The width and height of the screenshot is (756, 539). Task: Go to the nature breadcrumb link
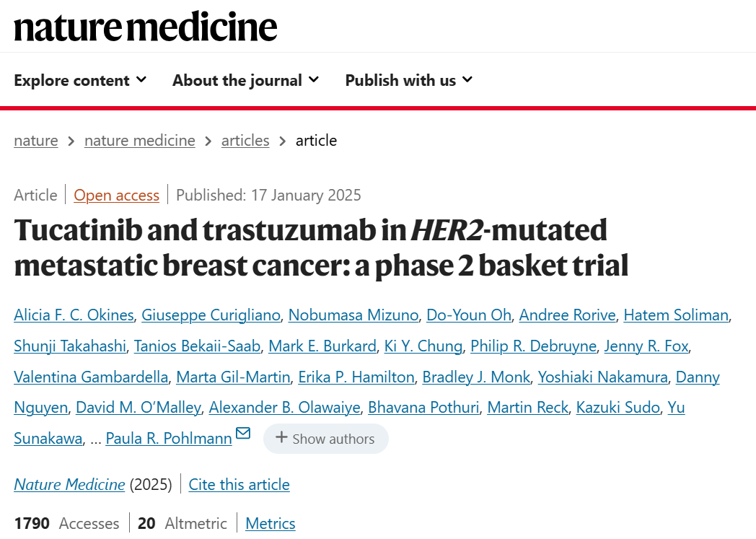(x=35, y=141)
